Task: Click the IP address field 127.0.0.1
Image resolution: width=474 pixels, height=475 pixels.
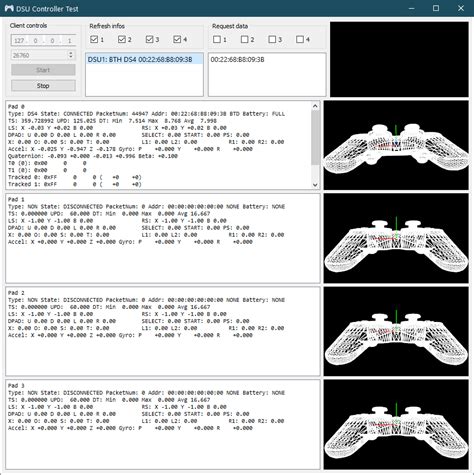Action: pyautogui.click(x=43, y=40)
